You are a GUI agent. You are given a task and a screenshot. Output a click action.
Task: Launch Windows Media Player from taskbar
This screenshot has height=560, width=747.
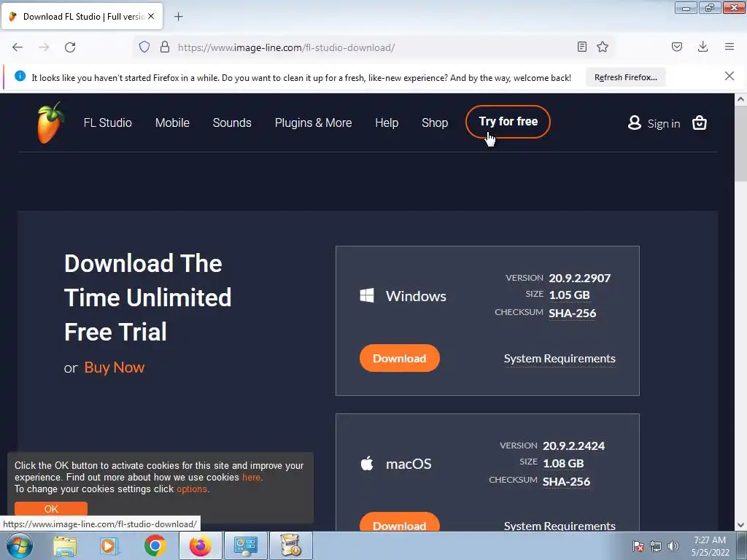point(109,545)
